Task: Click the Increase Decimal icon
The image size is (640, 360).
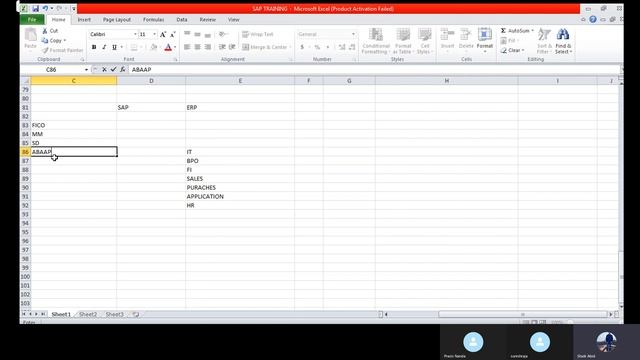Action: coord(342,47)
